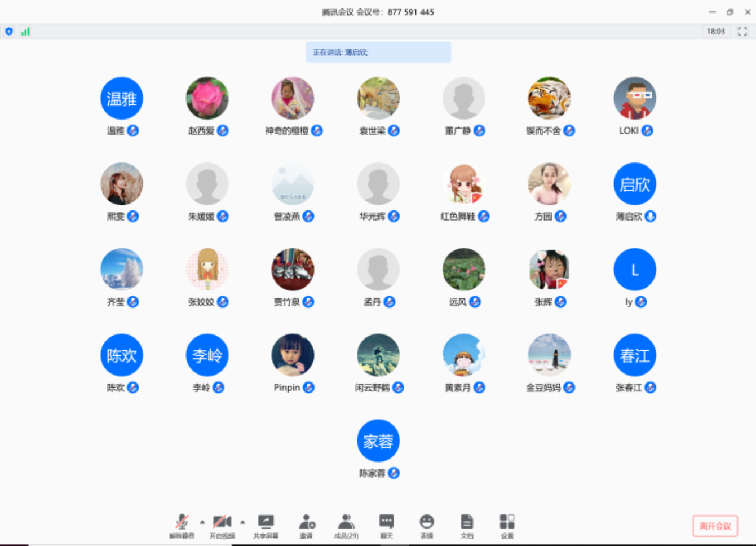Select the LOKI participant avatar
This screenshot has width=756, height=546.
[x=634, y=98]
